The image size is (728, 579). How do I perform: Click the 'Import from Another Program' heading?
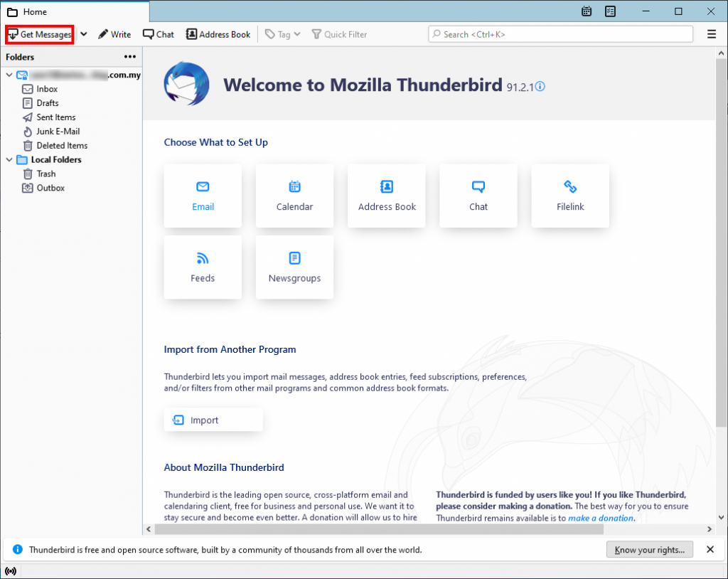click(x=230, y=349)
